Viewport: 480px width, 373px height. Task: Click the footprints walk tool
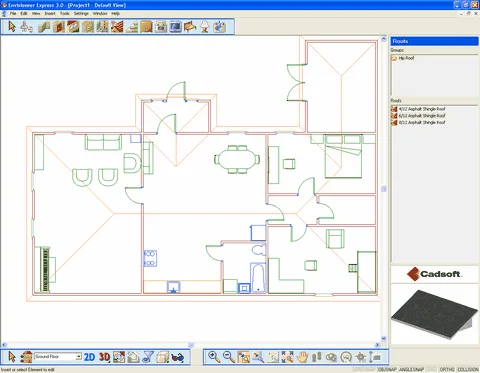(x=317, y=357)
